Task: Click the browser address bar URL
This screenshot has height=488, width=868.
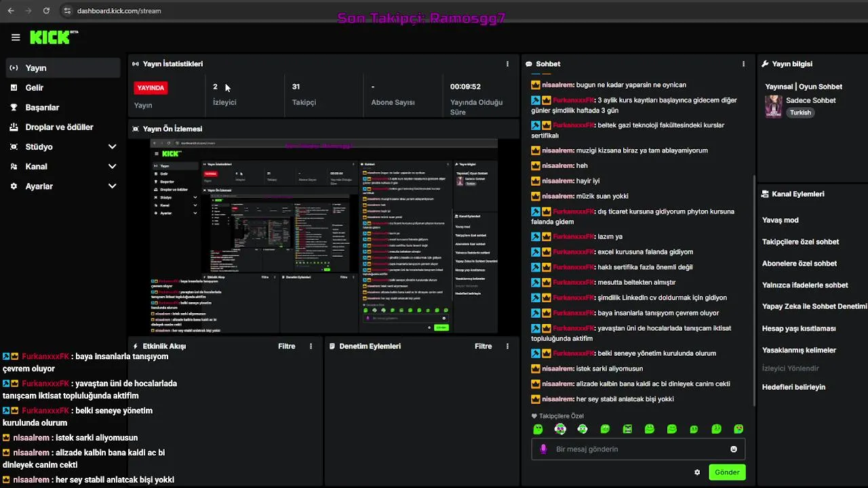Action: tap(119, 11)
